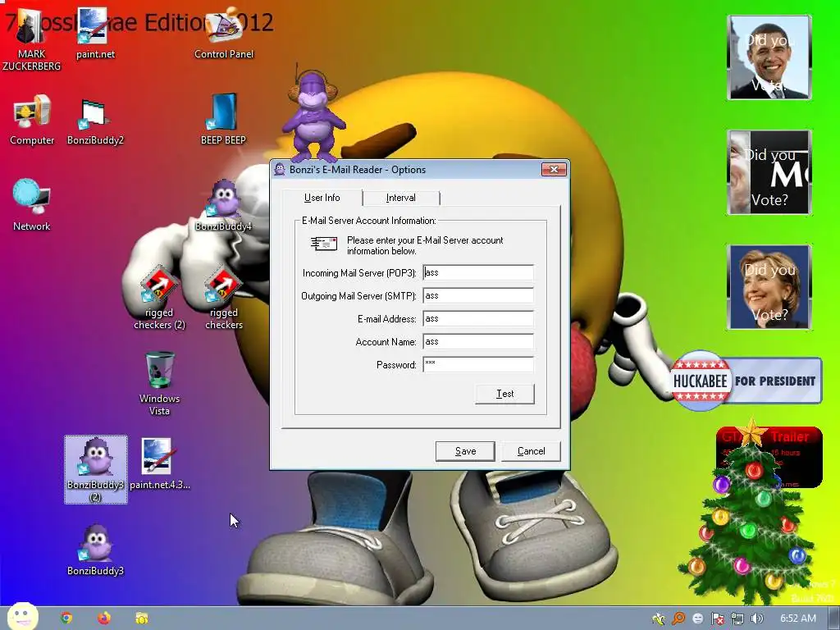
Task: Launch Firefox from the taskbar
Action: tap(104, 619)
